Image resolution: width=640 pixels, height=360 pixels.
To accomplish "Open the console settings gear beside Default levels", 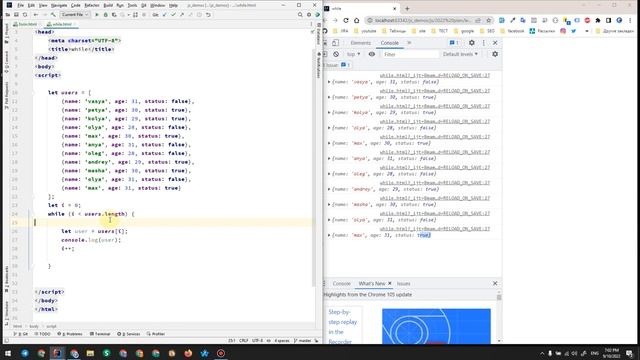I will (x=495, y=54).
